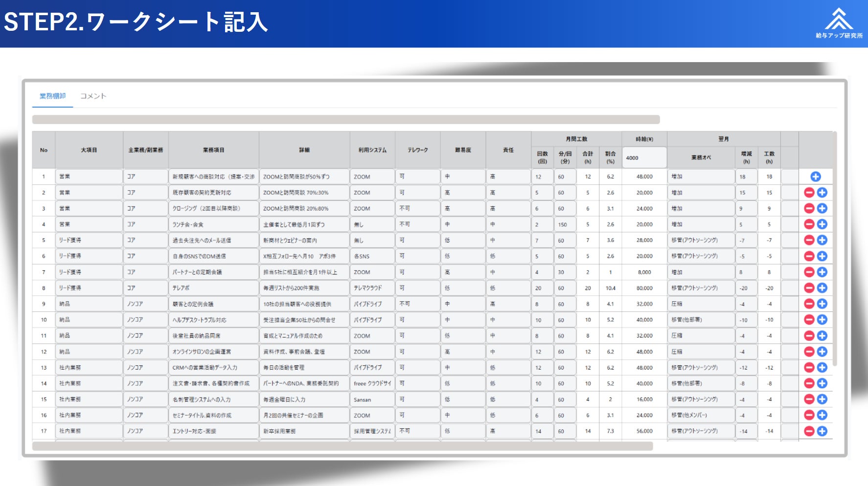Image resolution: width=868 pixels, height=486 pixels.
Task: Click the ランチ会・会食 cell
Action: 213,224
